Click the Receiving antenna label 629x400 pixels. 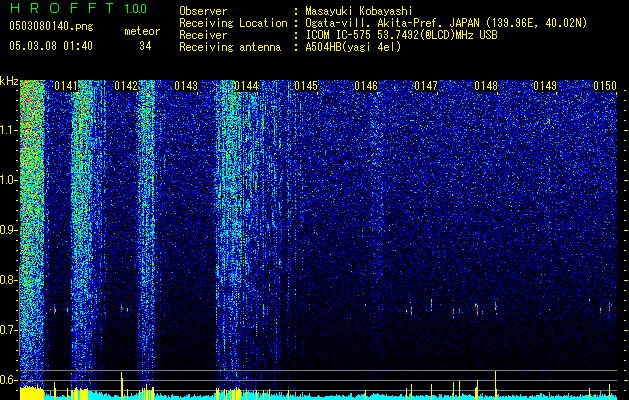tap(230, 47)
